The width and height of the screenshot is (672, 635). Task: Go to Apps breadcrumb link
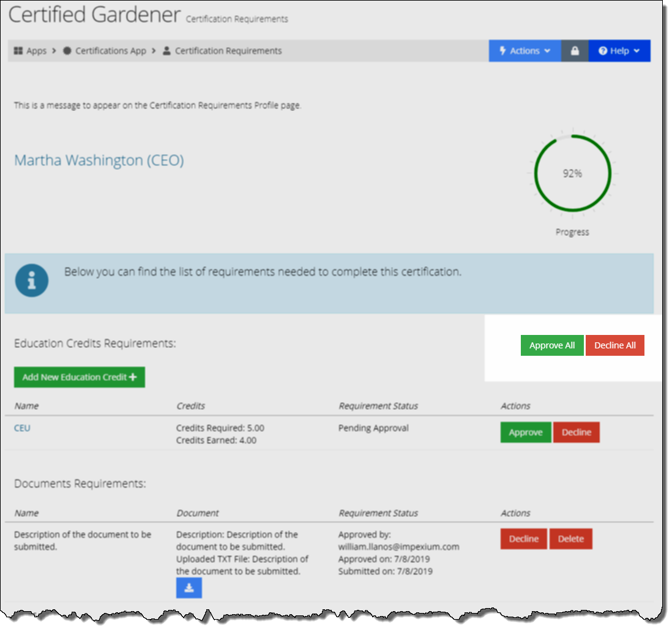[36, 51]
